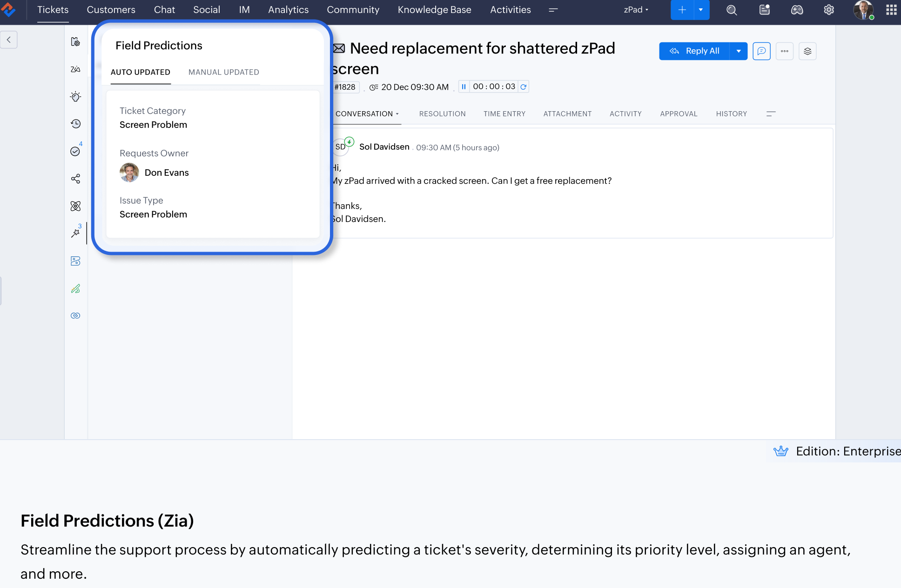Open the field predictions wand icon
Screen dimensions: 901x588
75,233
